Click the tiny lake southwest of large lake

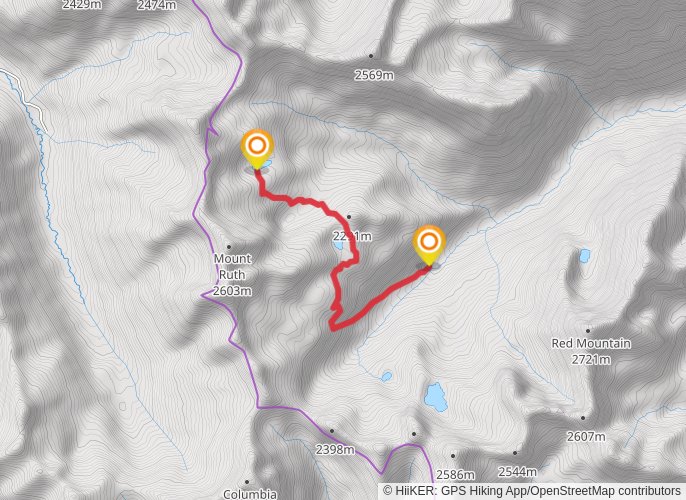[386, 376]
